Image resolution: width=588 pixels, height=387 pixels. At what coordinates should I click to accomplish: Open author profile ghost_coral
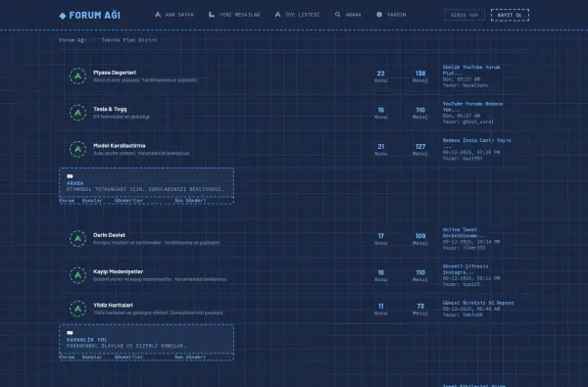[x=478, y=121]
